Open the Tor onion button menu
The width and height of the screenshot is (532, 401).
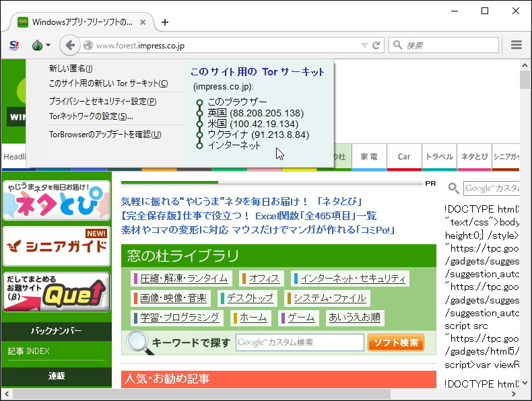pos(40,45)
